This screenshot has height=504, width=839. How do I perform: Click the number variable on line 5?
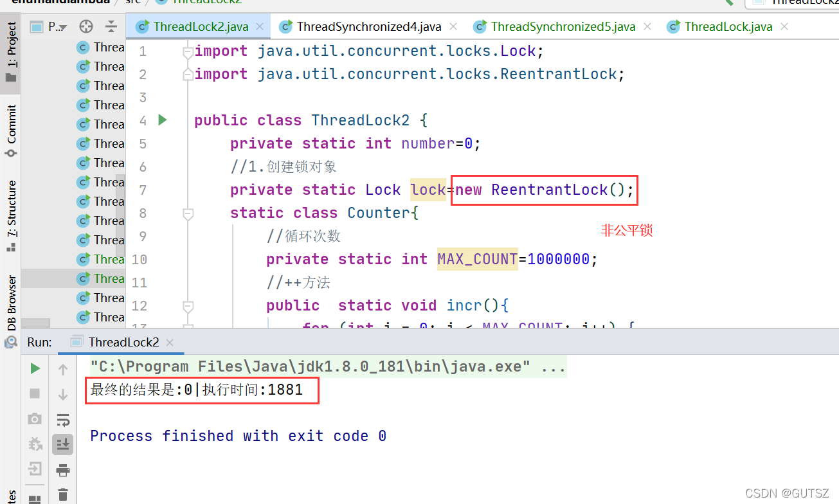(x=428, y=143)
